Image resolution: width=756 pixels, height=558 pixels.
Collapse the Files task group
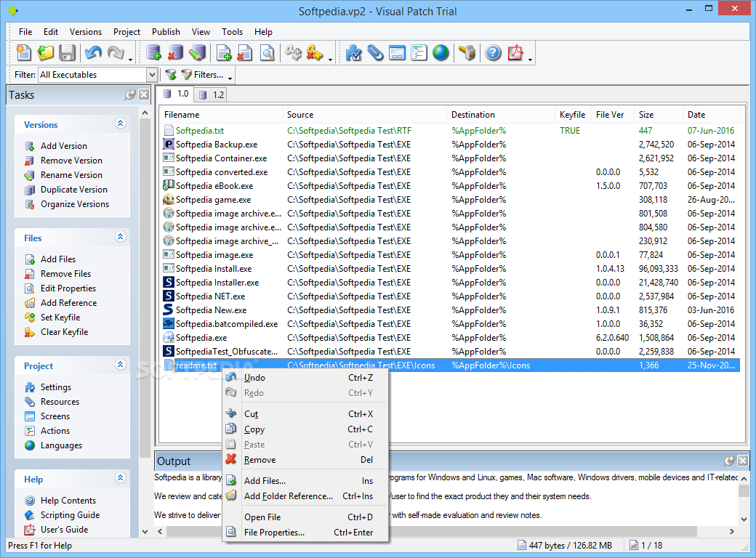121,237
